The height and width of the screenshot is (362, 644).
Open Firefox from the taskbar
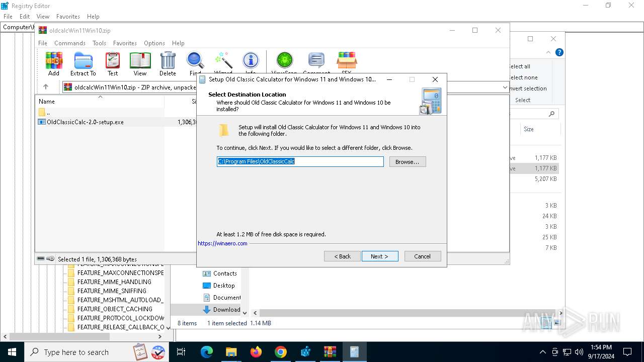coord(256,352)
